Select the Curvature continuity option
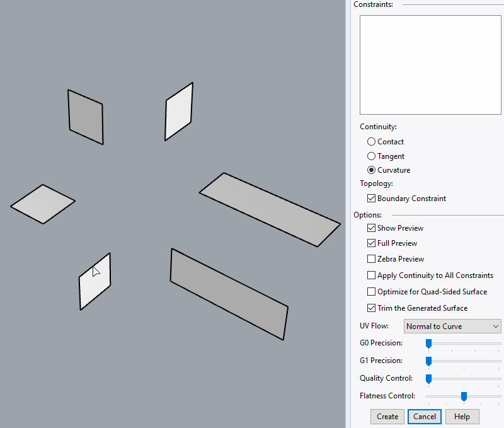The width and height of the screenshot is (504, 428). [x=371, y=170]
